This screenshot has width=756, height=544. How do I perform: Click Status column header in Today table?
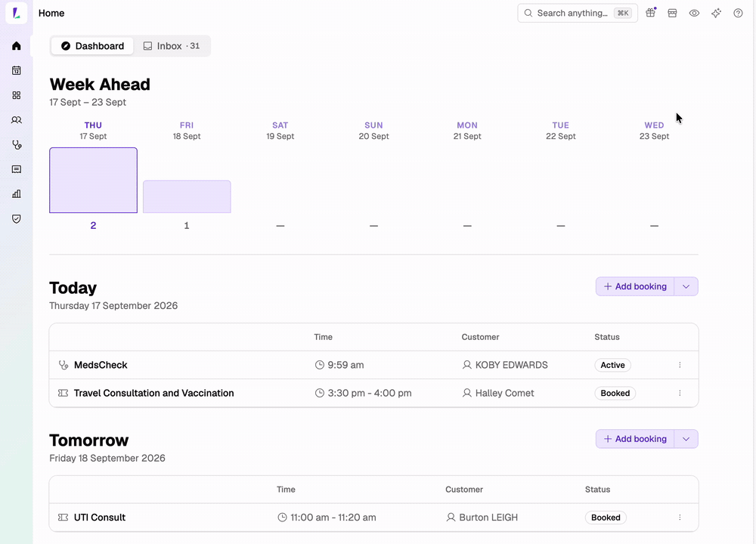coord(607,337)
